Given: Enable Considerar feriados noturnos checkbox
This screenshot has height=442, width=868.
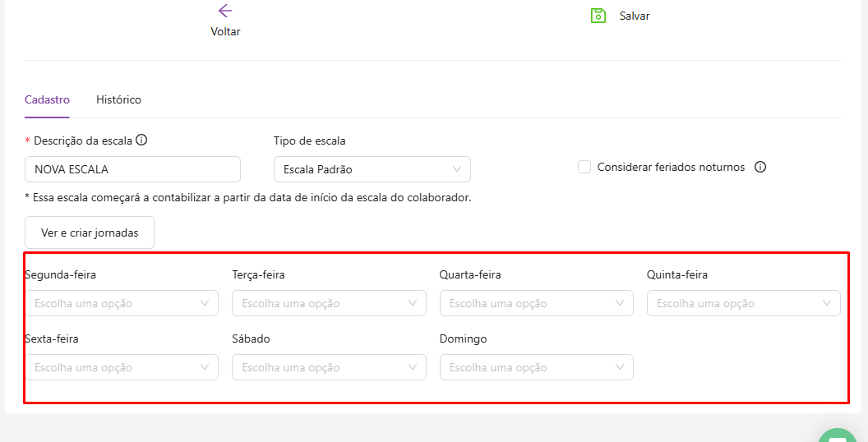Looking at the screenshot, I should 584,167.
